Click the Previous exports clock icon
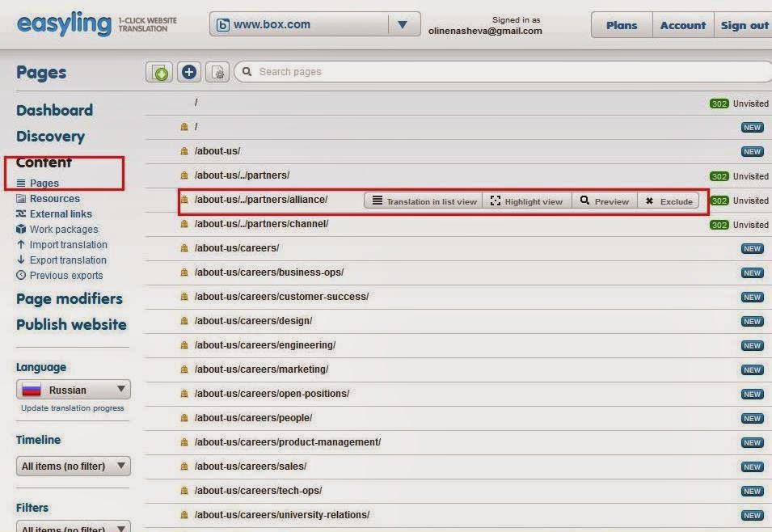The width and height of the screenshot is (772, 532). pyautogui.click(x=21, y=275)
